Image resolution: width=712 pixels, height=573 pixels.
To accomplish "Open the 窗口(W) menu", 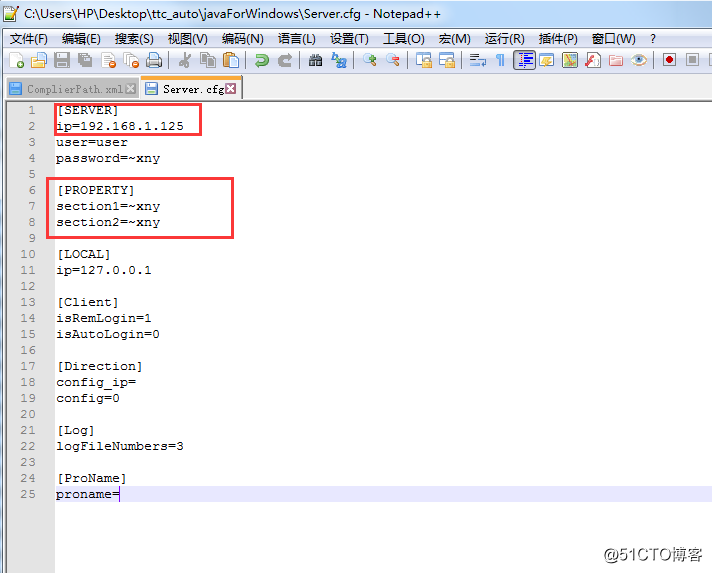I will pos(613,39).
